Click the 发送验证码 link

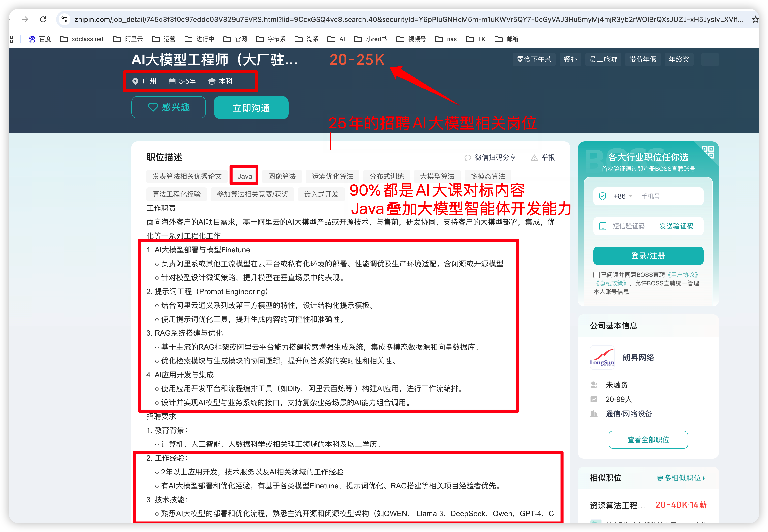(676, 226)
